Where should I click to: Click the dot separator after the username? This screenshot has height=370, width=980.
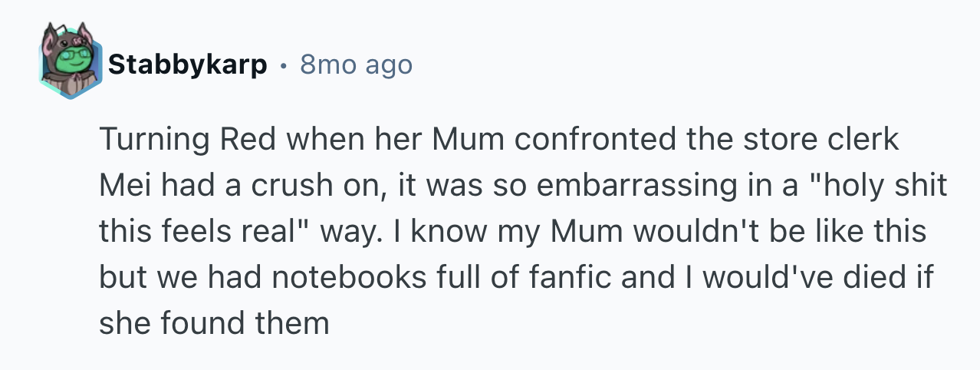pos(284,65)
